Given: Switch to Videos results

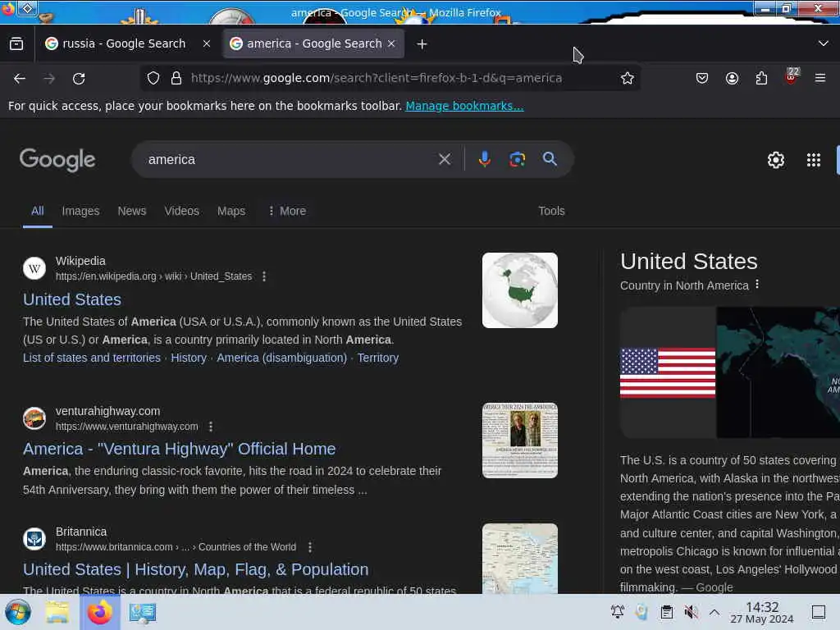Looking at the screenshot, I should [x=181, y=211].
